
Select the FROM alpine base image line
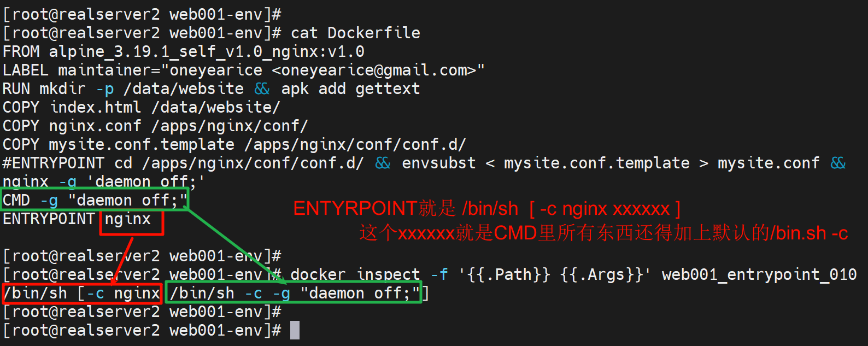183,52
